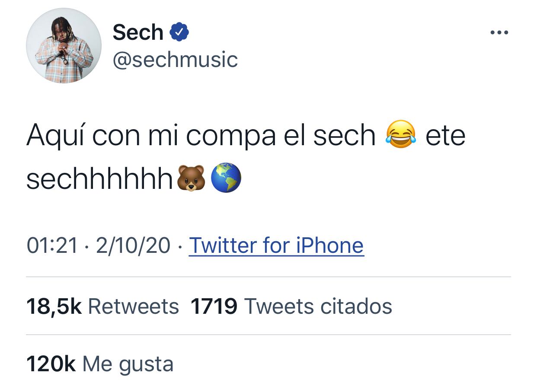Click the display name Sech
The image size is (537, 392).
138,32
